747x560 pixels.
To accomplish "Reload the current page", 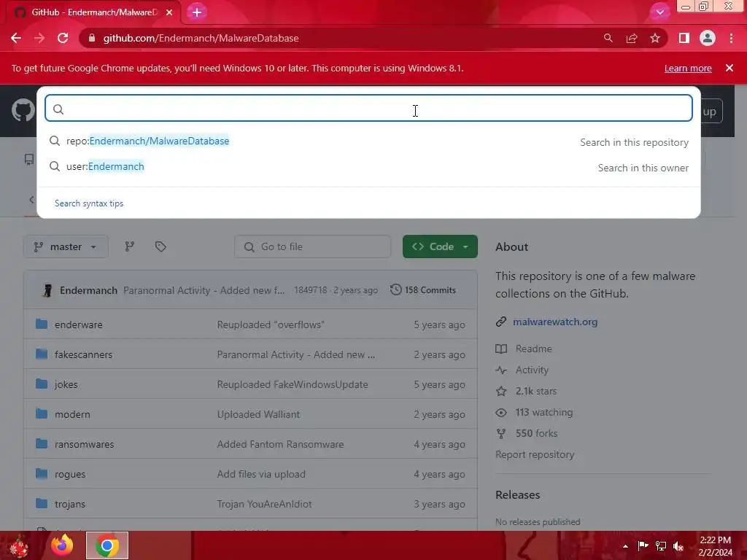I will coord(63,38).
